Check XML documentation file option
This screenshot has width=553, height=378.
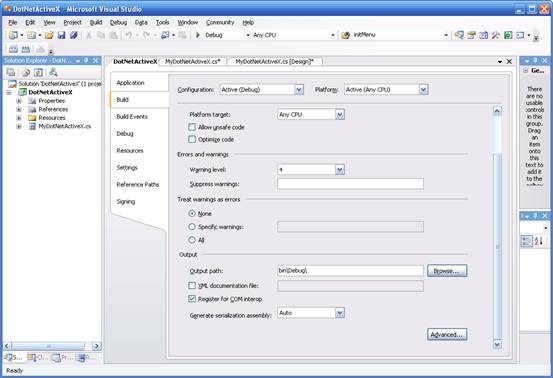(x=192, y=285)
